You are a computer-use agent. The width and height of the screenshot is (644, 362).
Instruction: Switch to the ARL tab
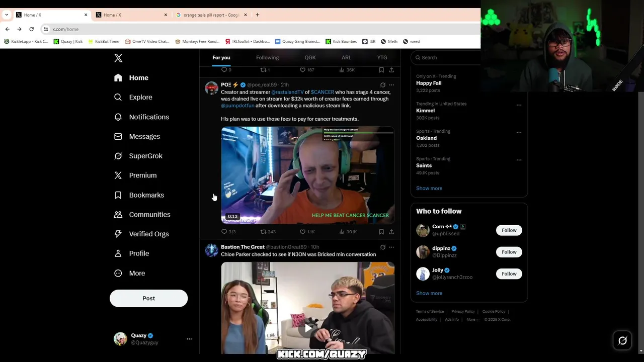click(346, 58)
